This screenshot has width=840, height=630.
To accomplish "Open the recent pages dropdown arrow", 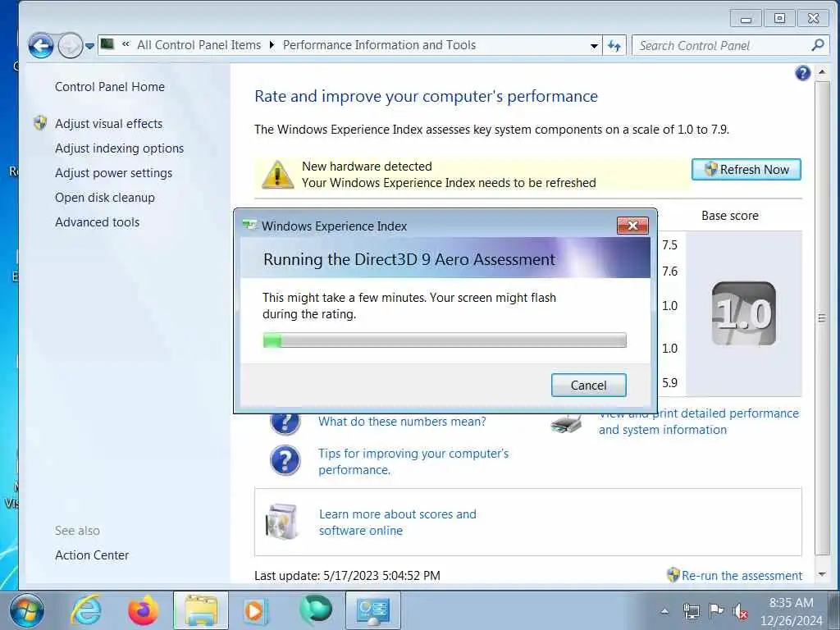I will point(90,46).
